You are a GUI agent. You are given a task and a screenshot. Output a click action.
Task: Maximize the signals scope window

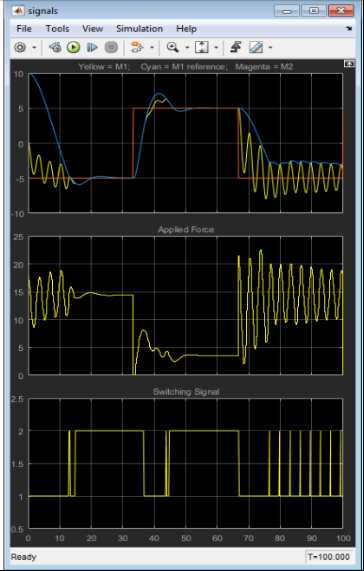click(314, 11)
